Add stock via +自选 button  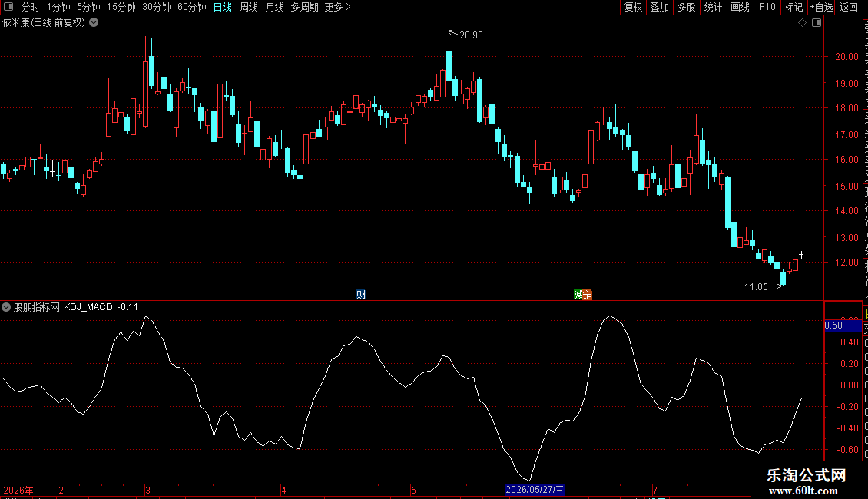pyautogui.click(x=821, y=7)
